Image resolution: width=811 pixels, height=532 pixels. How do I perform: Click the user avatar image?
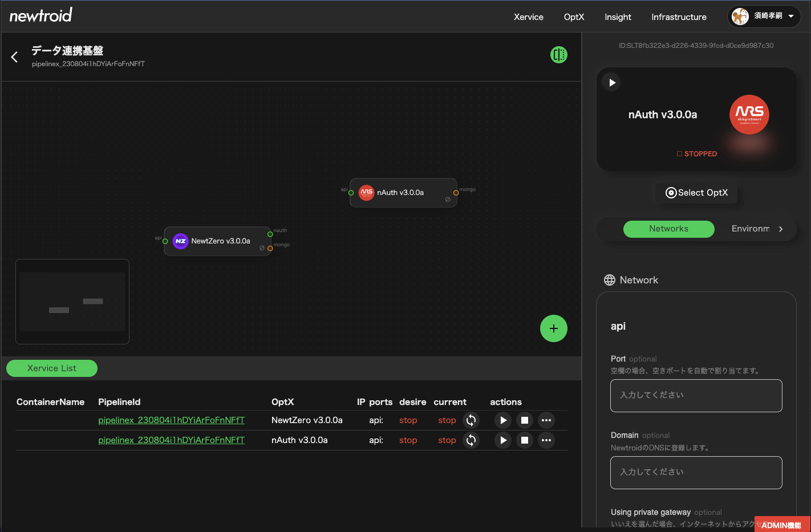pyautogui.click(x=740, y=17)
